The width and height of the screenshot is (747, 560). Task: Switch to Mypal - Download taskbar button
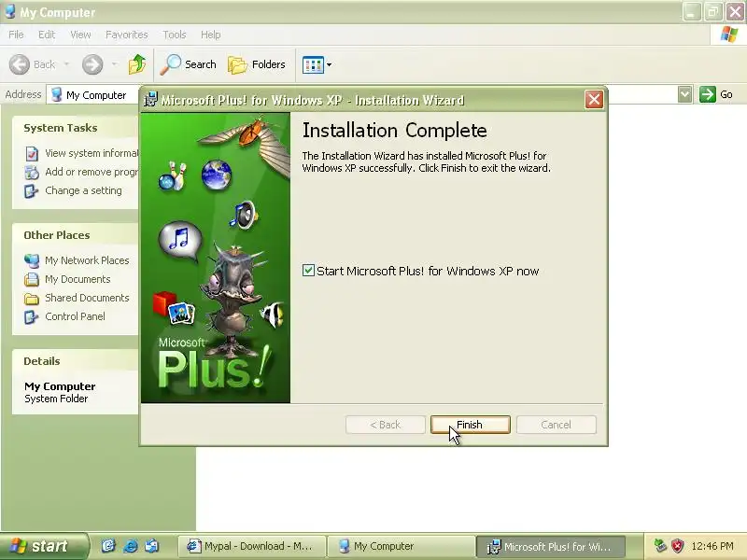pos(252,546)
